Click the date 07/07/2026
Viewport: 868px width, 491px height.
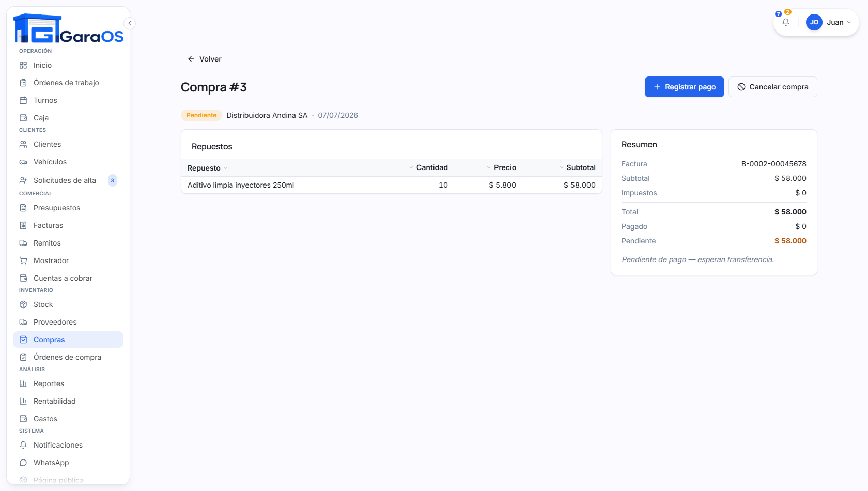pos(338,115)
